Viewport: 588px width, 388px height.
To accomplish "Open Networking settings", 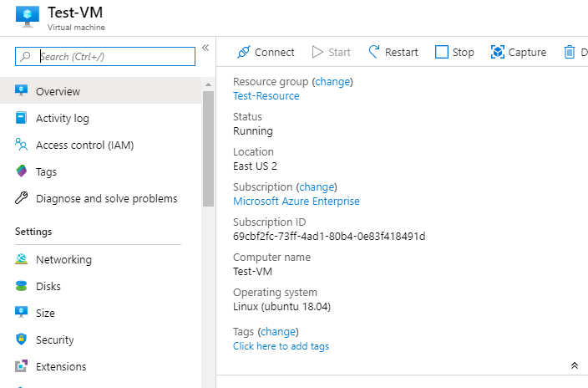I will (100, 259).
